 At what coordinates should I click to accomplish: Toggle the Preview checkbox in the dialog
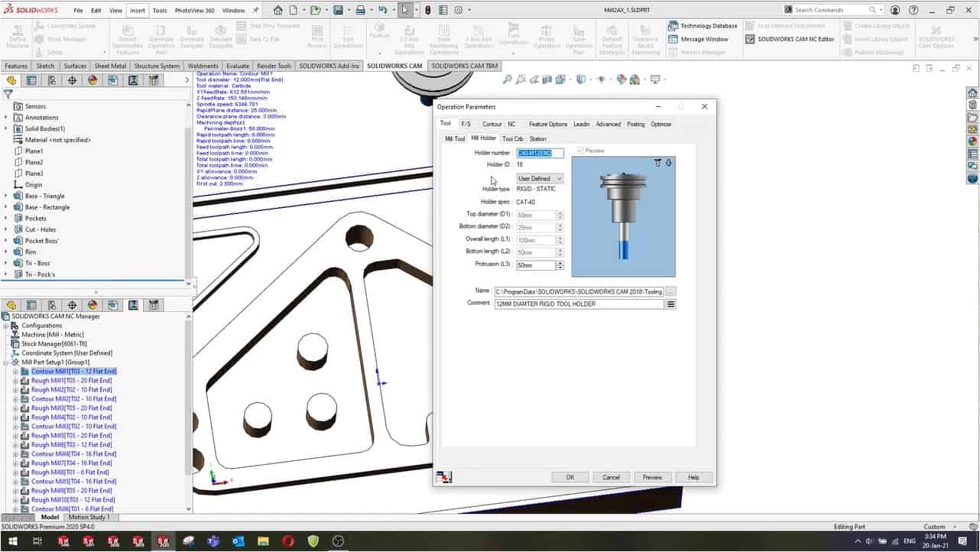point(580,151)
